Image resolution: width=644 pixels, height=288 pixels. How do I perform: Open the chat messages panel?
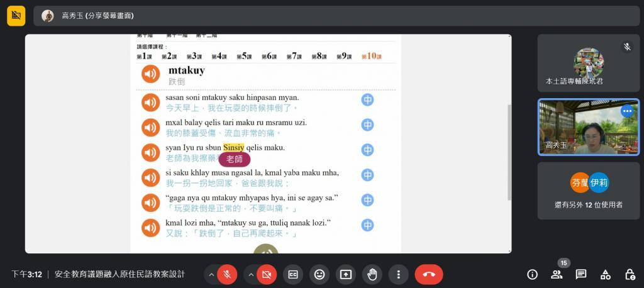[580, 274]
